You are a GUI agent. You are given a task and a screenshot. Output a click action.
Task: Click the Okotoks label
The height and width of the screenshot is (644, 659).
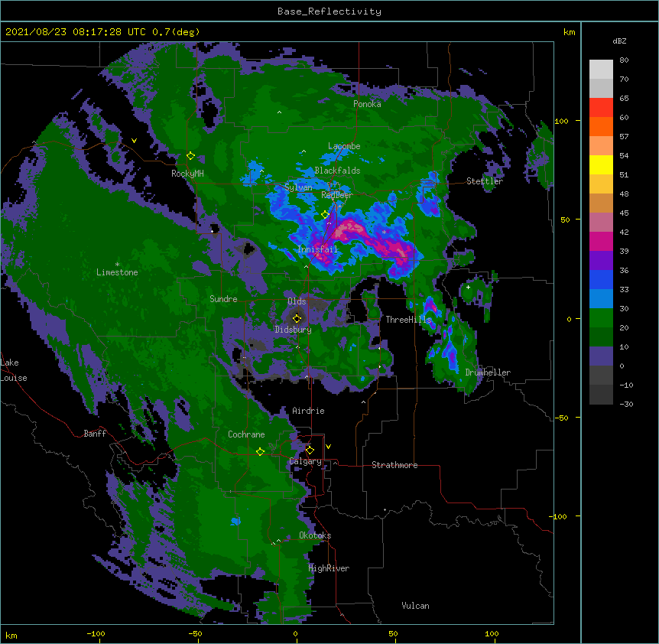coord(315,535)
